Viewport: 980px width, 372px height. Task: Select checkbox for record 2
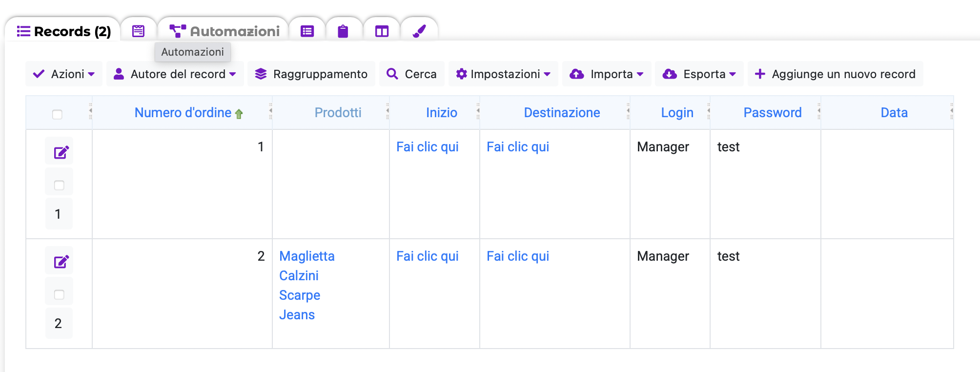pyautogui.click(x=59, y=294)
